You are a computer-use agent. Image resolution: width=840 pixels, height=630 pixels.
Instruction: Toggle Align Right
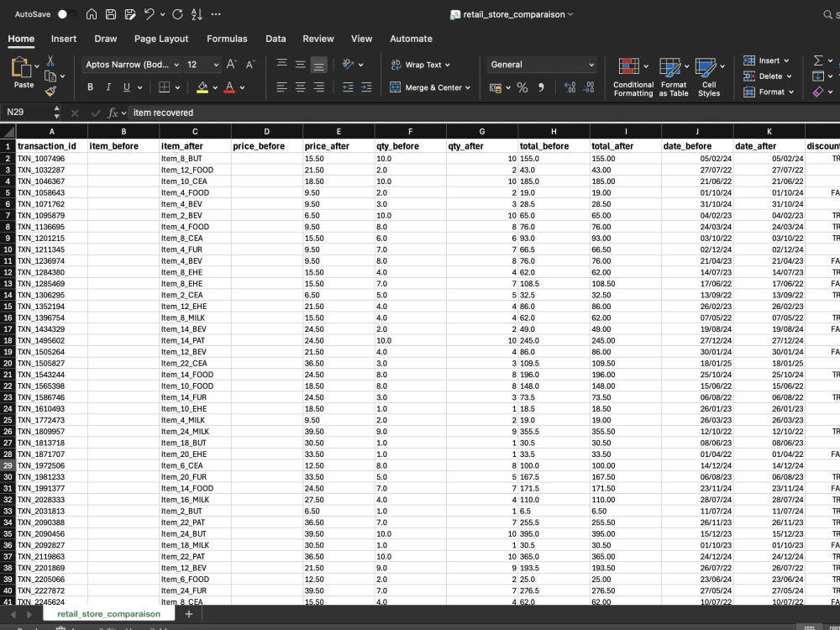[318, 87]
